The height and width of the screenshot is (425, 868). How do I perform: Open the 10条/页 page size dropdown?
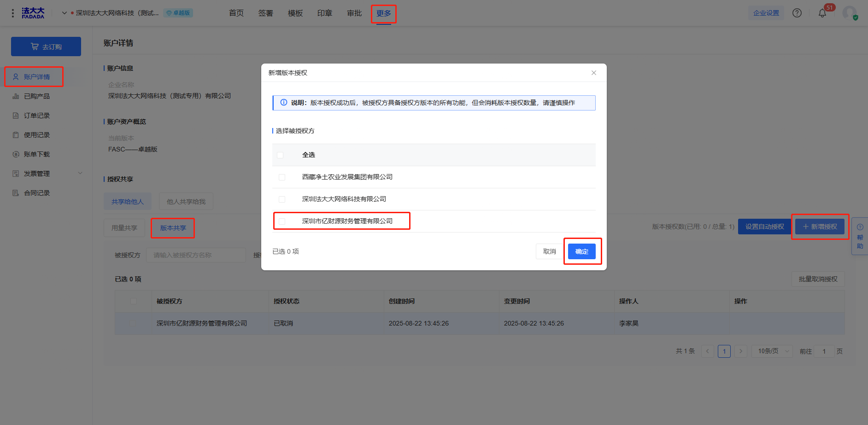tap(772, 351)
